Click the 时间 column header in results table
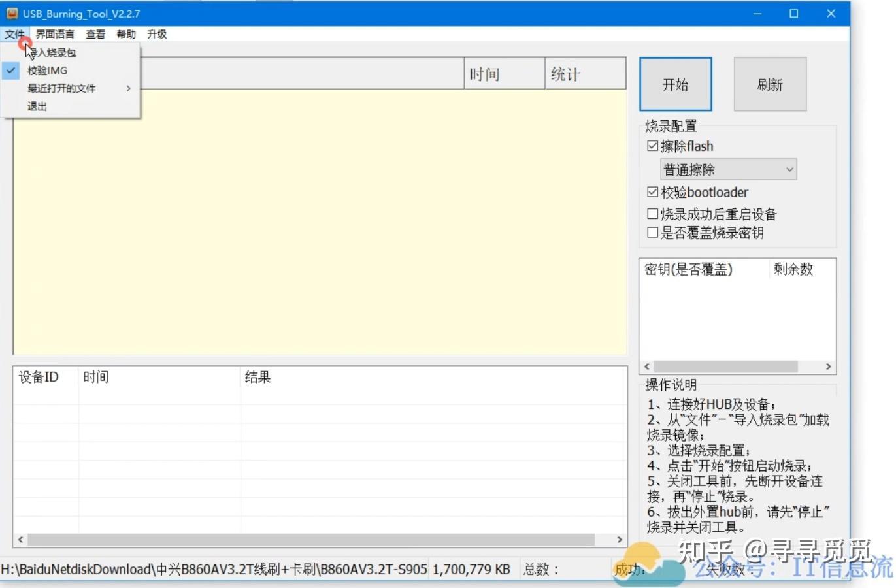This screenshot has width=896, height=588. pyautogui.click(x=159, y=377)
